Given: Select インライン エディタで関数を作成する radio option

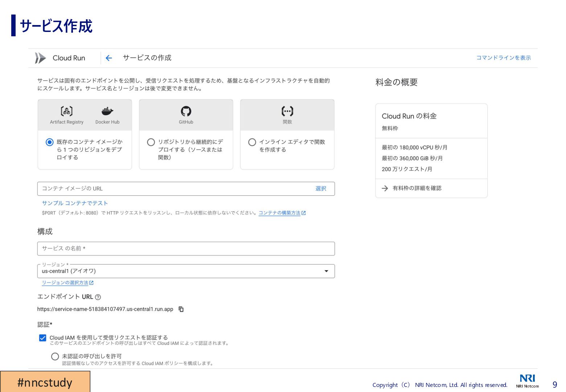Looking at the screenshot, I should pyautogui.click(x=252, y=142).
